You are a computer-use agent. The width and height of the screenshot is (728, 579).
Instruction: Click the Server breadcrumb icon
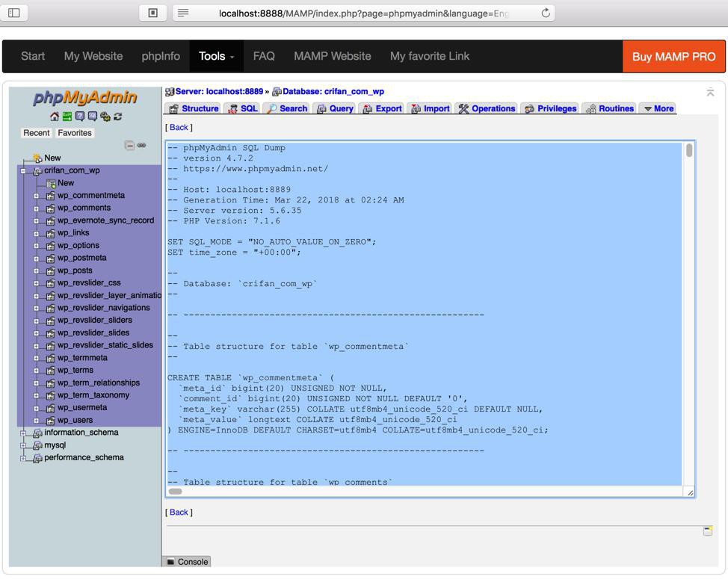(x=170, y=92)
